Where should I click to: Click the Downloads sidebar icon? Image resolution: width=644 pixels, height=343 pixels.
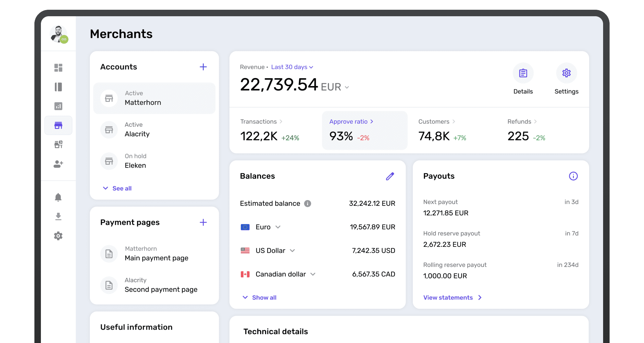coord(58,216)
